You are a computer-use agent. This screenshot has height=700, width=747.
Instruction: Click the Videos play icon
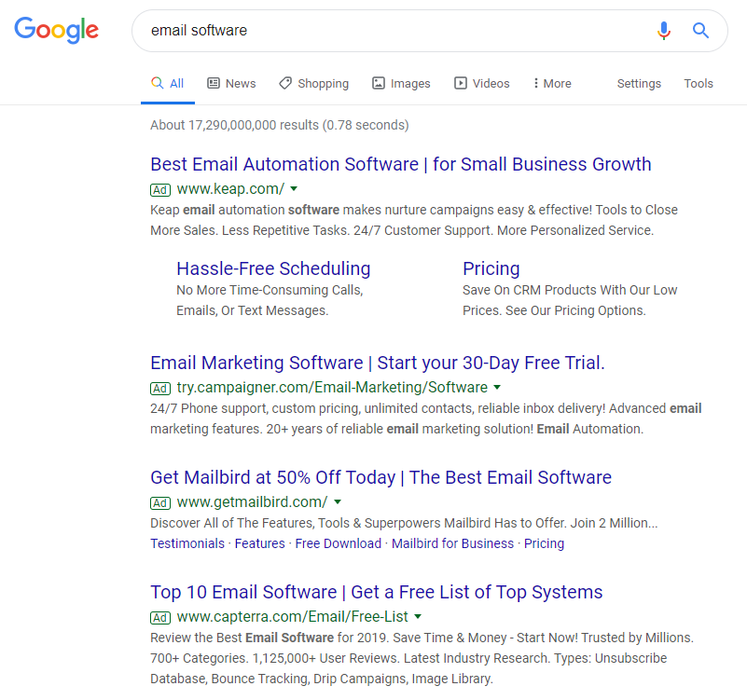point(461,83)
